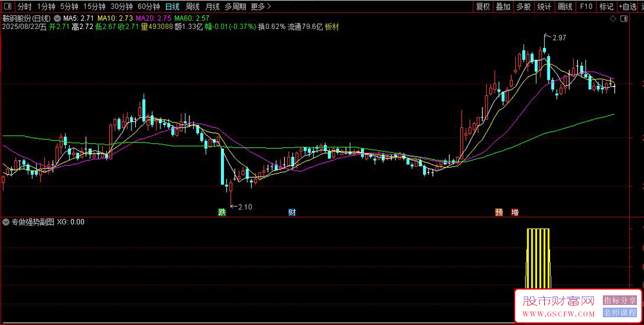Select the 60分钟 period tab
Viewport: 644px width, 325px height.
[x=149, y=6]
